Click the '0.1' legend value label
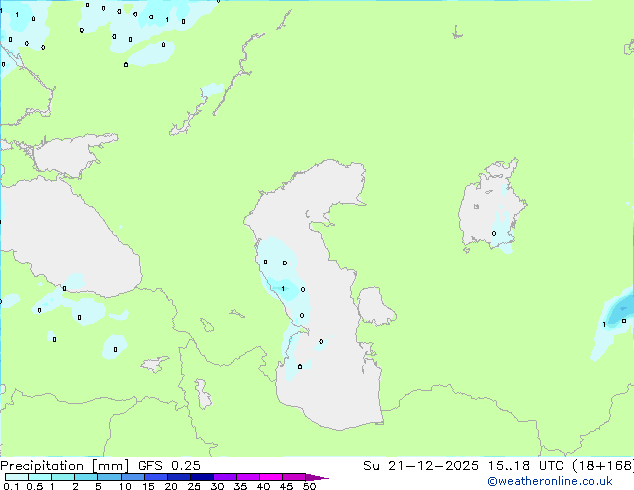 [11, 486]
